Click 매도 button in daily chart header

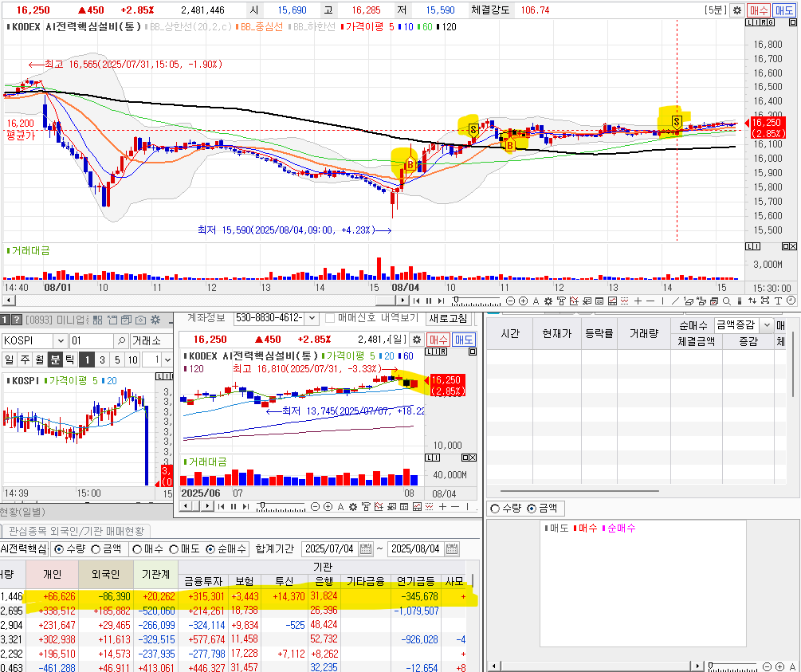coord(464,340)
